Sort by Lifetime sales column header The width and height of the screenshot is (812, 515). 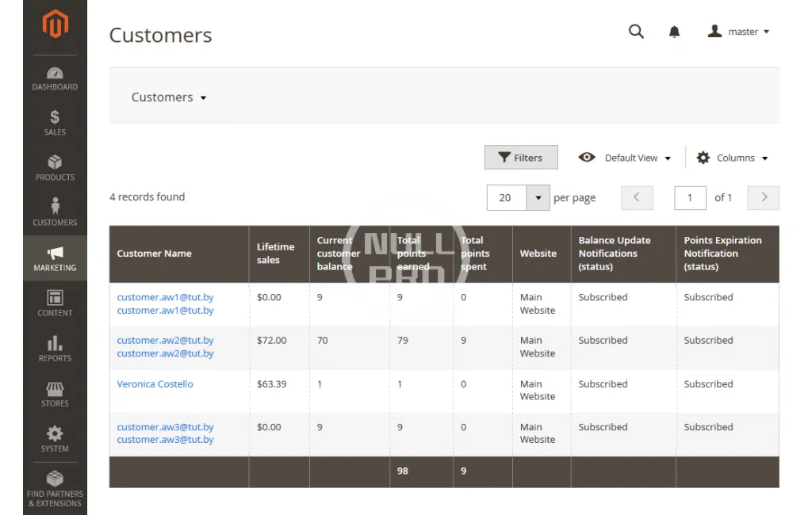coord(275,254)
